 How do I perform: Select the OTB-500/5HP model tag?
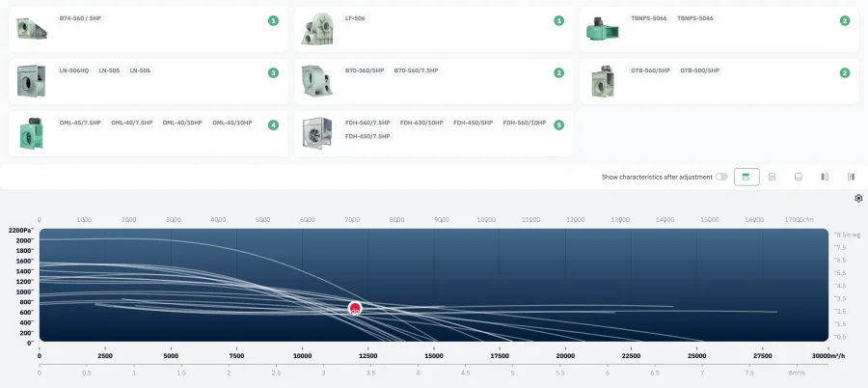tap(700, 70)
